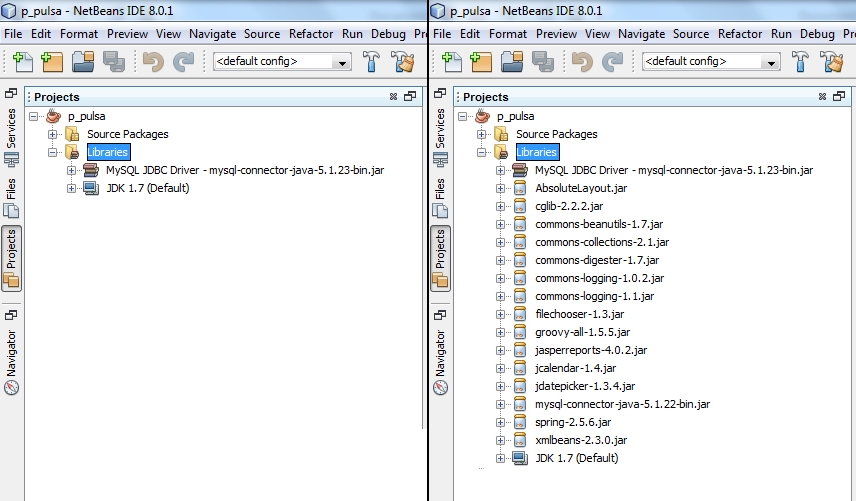The height and width of the screenshot is (501, 856).
Task: Open Services side tab in left window
Action: pos(11,137)
